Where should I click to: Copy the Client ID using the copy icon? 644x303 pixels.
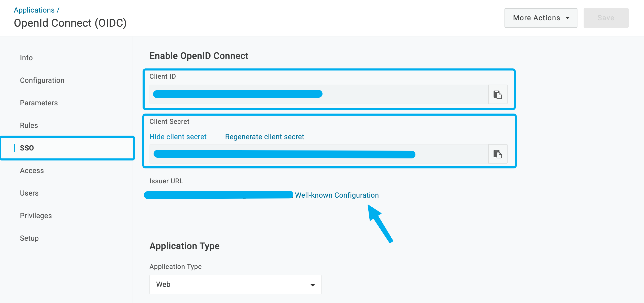498,94
